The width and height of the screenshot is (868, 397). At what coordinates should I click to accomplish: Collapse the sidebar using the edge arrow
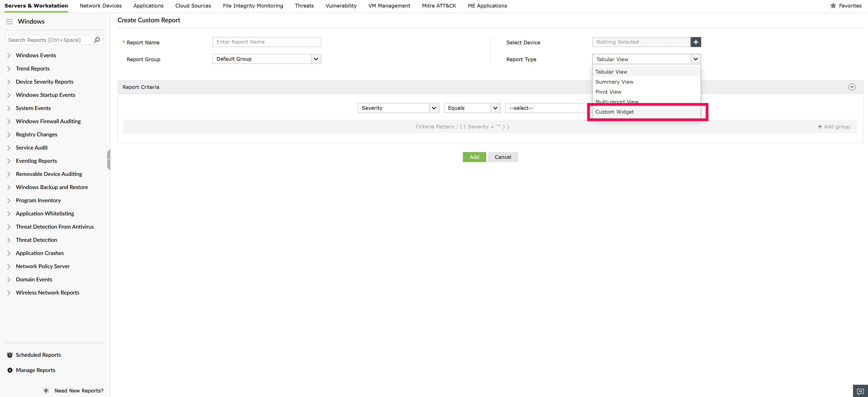[108, 160]
